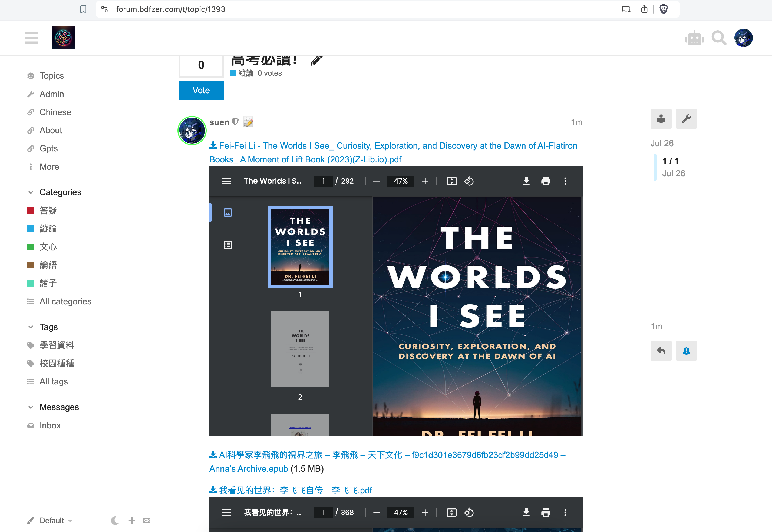
Task: Print the Worlds I See PDF
Action: 546,181
